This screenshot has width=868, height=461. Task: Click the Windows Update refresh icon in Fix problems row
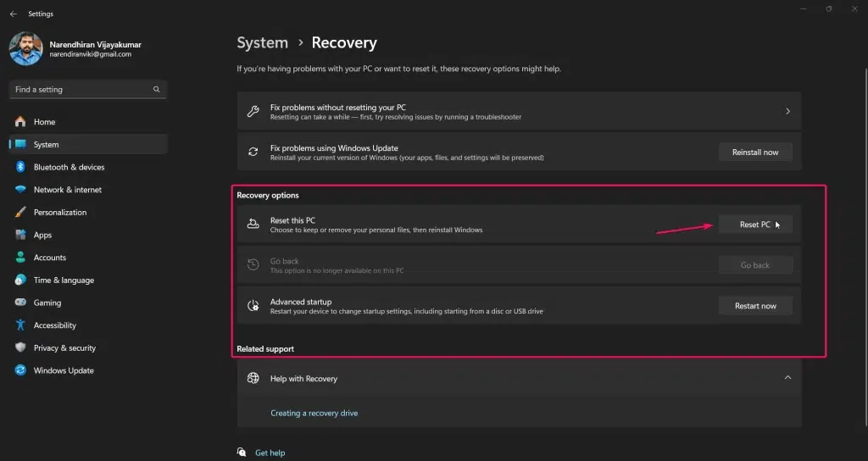(x=253, y=153)
